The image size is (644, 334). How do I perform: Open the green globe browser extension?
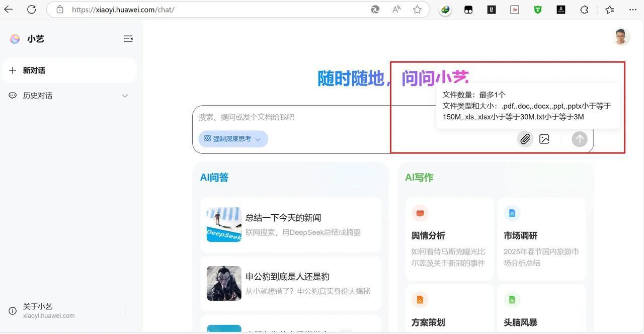point(445,10)
